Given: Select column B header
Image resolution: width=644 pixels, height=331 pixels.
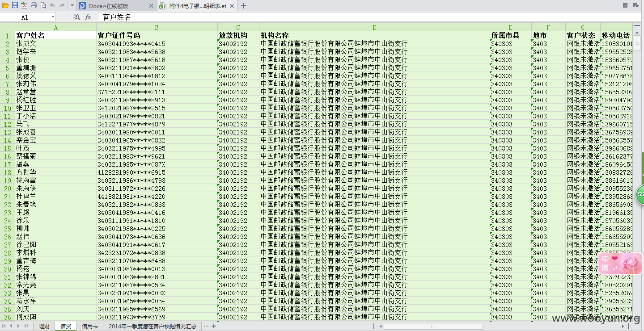Looking at the screenshot, I should [157, 27].
